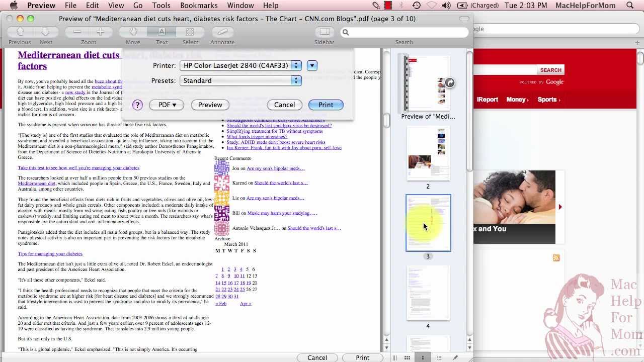This screenshot has width=644, height=362.
Task: Click the Time Machine menu bar icon
Action: [x=417, y=6]
